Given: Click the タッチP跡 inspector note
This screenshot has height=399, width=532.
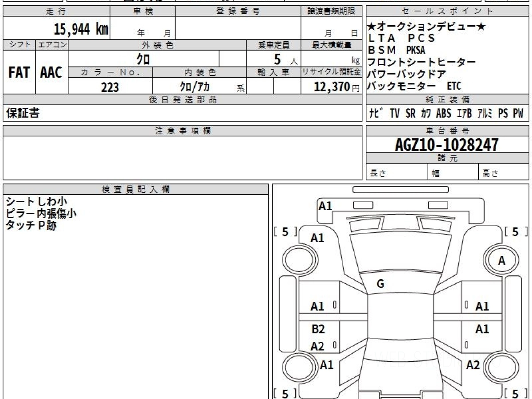Looking at the screenshot, I should 31,226.
